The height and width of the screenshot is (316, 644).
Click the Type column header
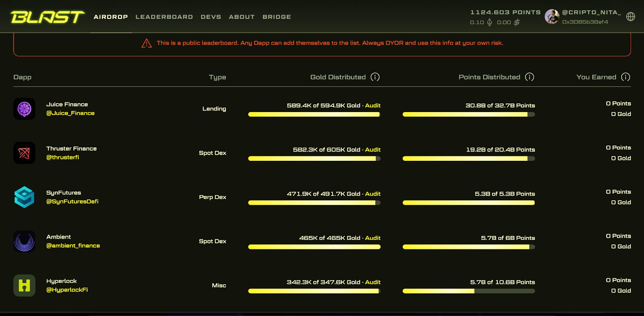point(217,77)
